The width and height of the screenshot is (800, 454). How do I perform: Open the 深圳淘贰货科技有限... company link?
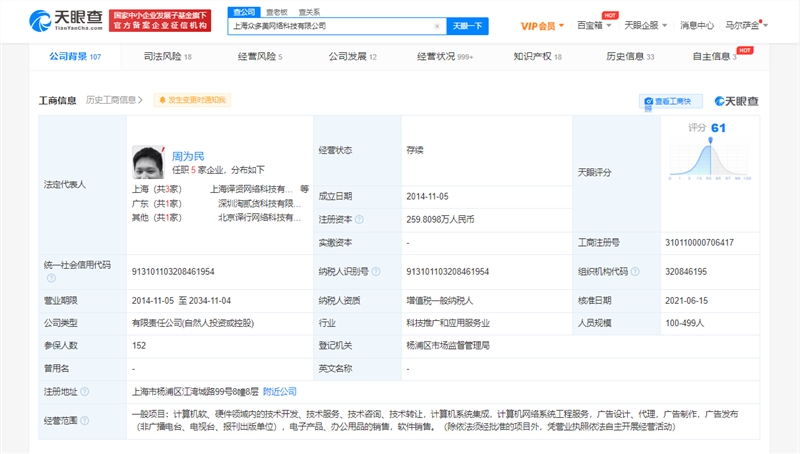tap(260, 204)
